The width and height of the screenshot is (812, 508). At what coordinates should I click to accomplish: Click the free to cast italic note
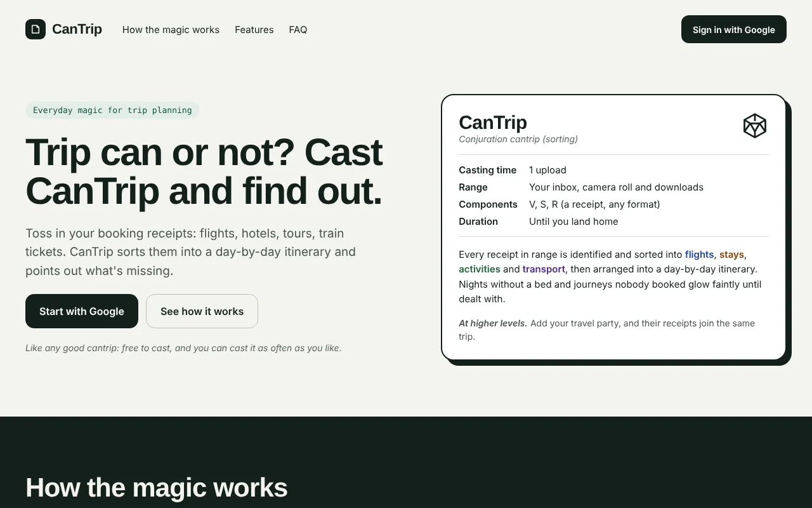(183, 348)
